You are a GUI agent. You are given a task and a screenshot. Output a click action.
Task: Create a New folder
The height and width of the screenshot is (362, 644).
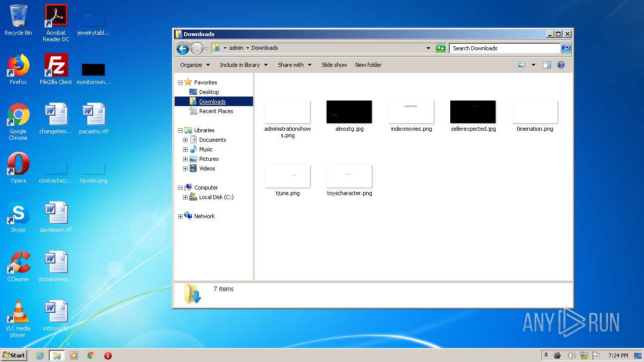(368, 65)
